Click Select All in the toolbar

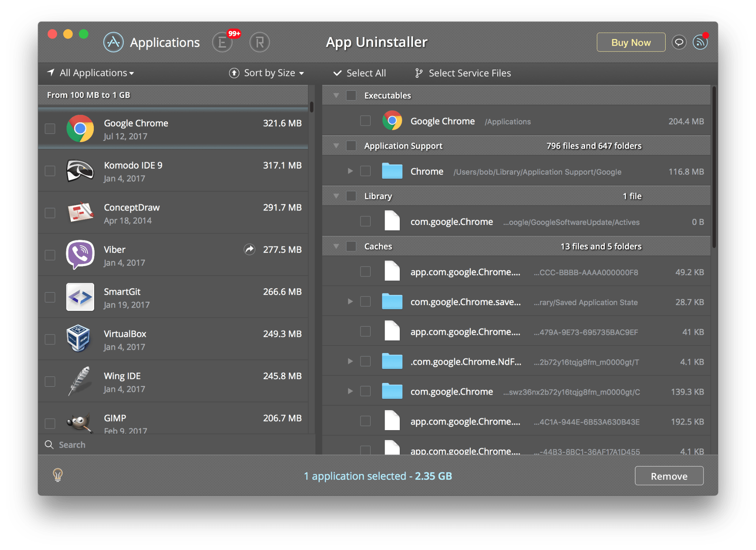[360, 73]
